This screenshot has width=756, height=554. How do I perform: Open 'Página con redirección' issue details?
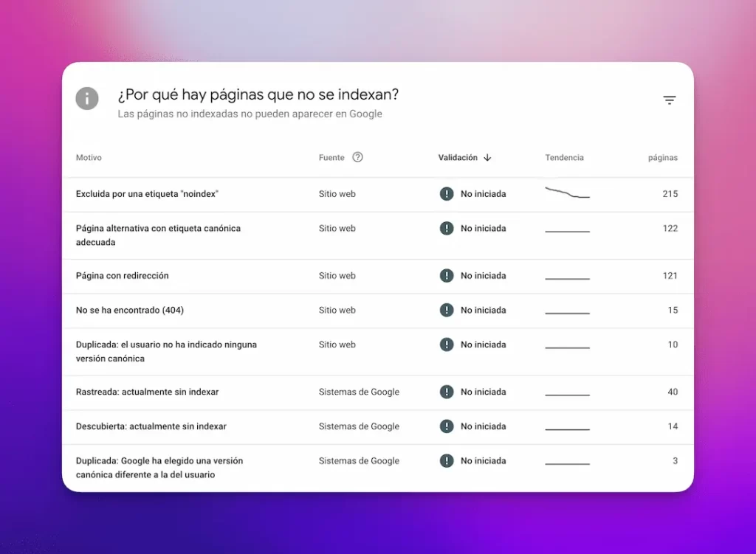click(122, 275)
